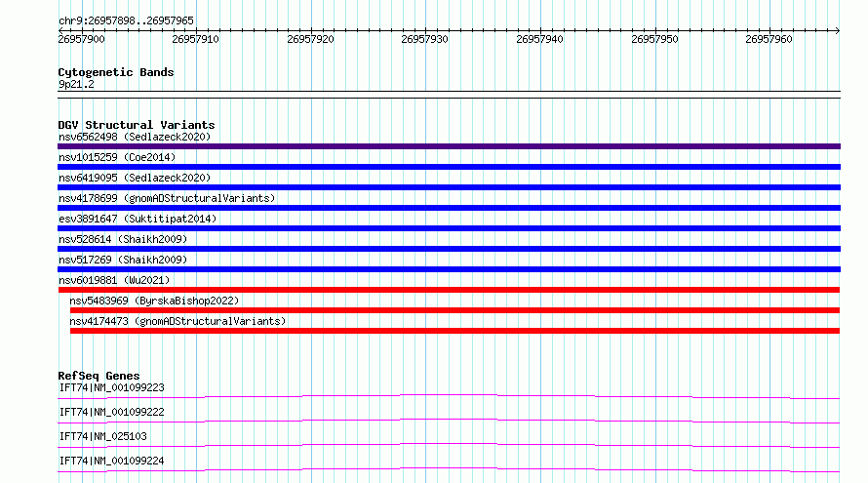Click the chr9:26957898..26957965 region label
Viewport: 868px width, 483px height.
[126, 20]
